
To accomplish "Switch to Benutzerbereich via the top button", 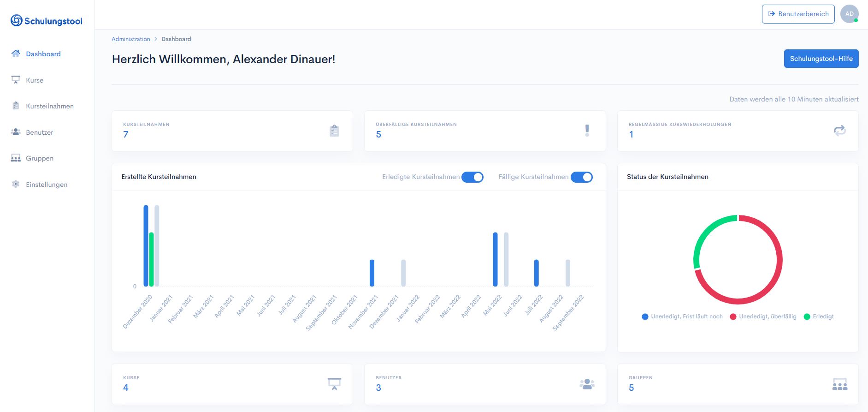I will 798,14.
